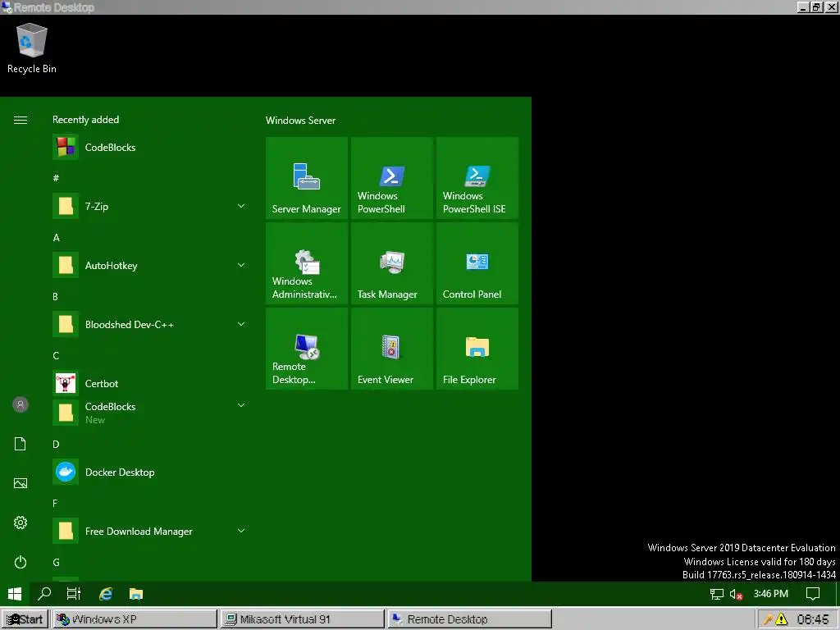Open Documents from the Start sidebar

(x=21, y=444)
